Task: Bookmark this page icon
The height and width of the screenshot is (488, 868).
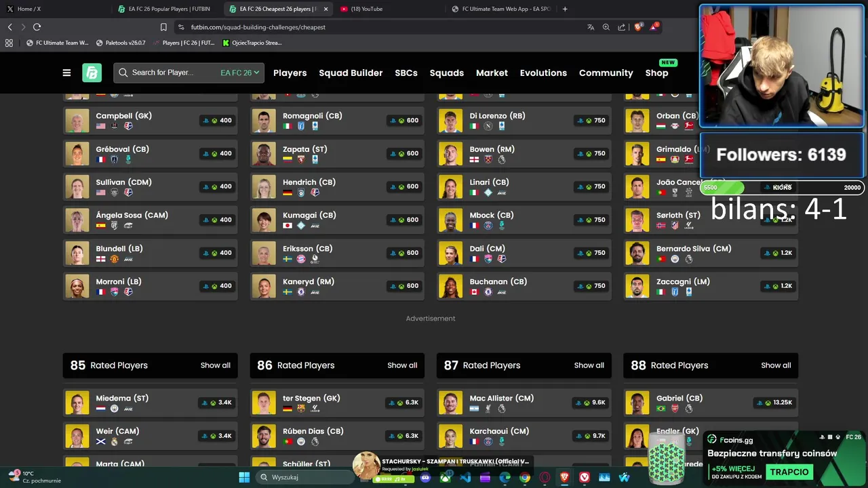Action: (163, 27)
